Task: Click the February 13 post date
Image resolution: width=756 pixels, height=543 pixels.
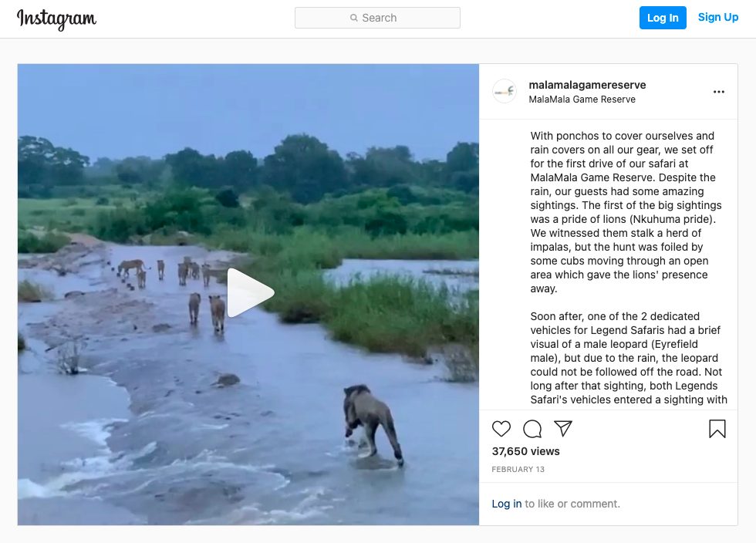Action: (518, 469)
